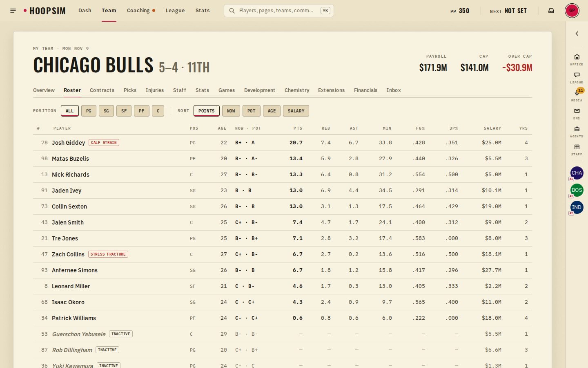Open Zach Collins's player page
The height and width of the screenshot is (368, 588).
[x=68, y=254]
